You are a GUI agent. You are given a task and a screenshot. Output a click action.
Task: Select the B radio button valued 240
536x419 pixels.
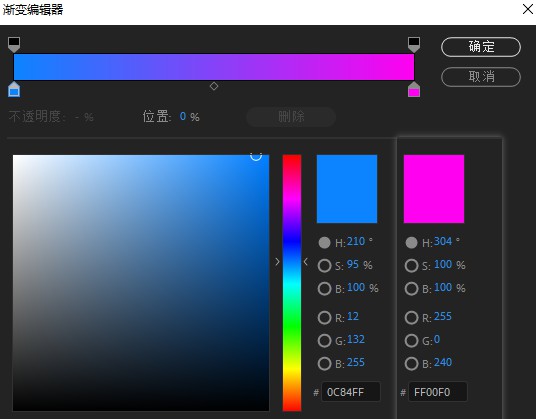(x=411, y=364)
